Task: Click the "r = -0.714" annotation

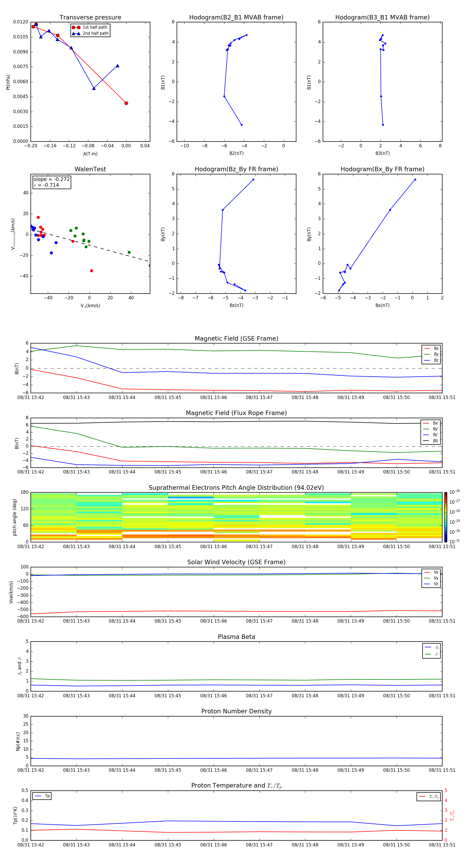Action: (47, 185)
